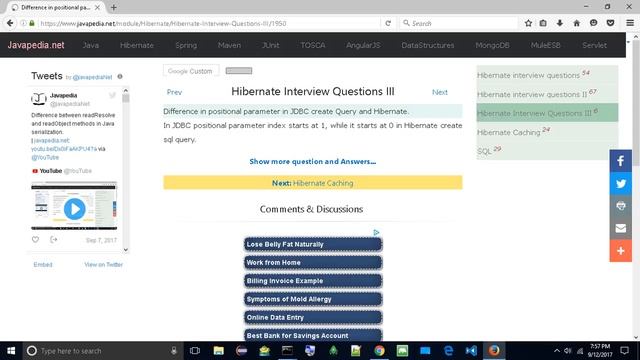640x360 pixels.
Task: Open the DataStructures navbar item
Action: (x=428, y=45)
